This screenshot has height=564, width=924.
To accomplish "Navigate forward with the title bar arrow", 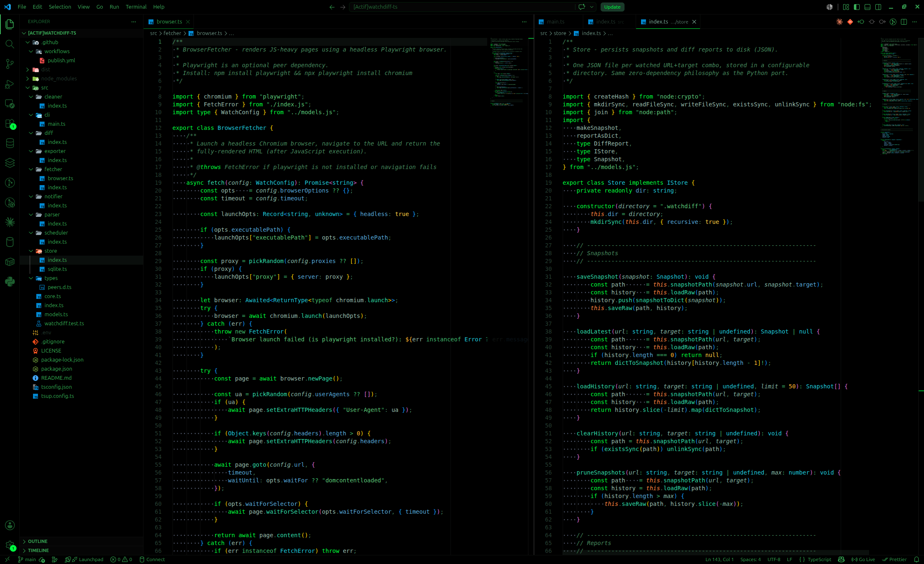I will pos(343,7).
